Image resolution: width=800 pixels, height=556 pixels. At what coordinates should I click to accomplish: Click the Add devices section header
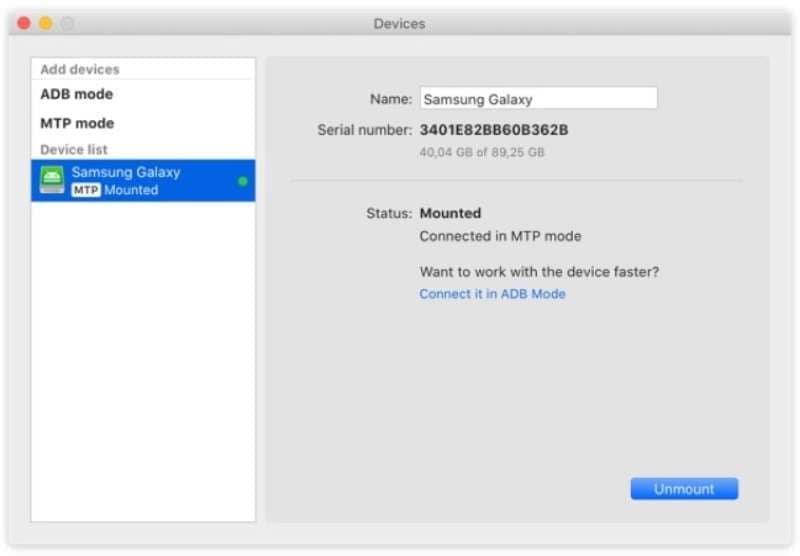coord(80,70)
